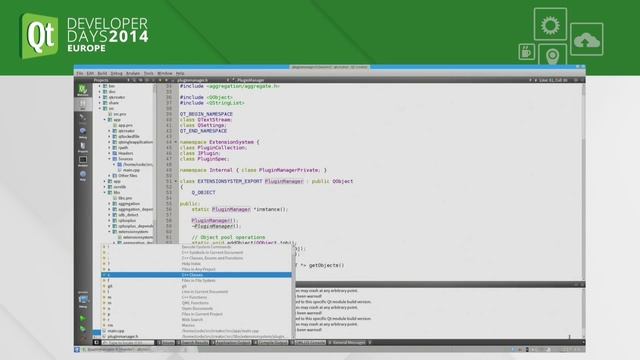Open the Edit menu
The height and width of the screenshot is (360, 640).
(90, 73)
